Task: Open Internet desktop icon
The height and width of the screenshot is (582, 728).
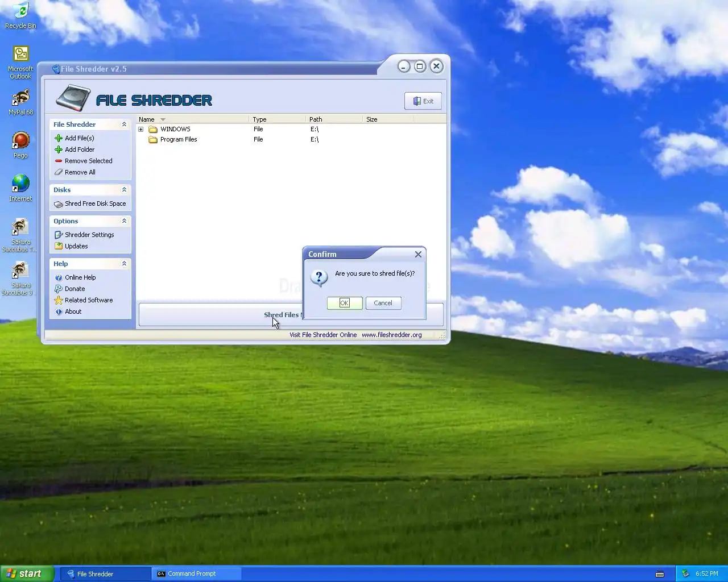Action: [20, 188]
